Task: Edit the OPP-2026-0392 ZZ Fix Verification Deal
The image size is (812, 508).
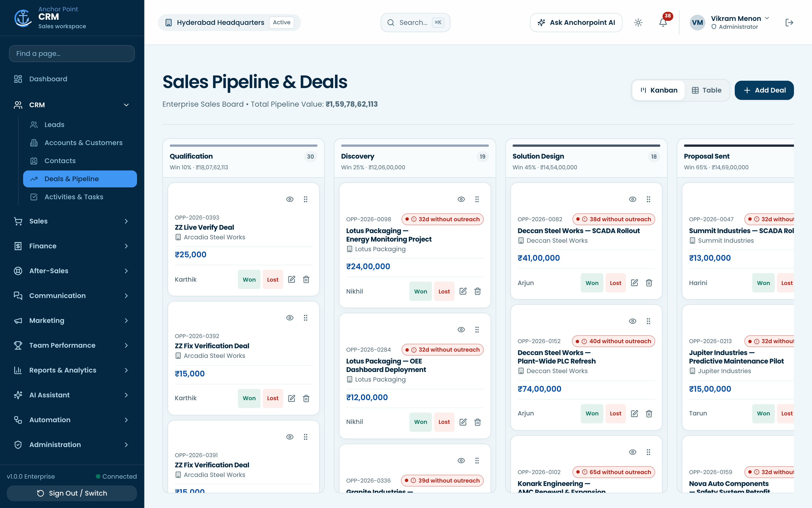Action: (x=292, y=398)
